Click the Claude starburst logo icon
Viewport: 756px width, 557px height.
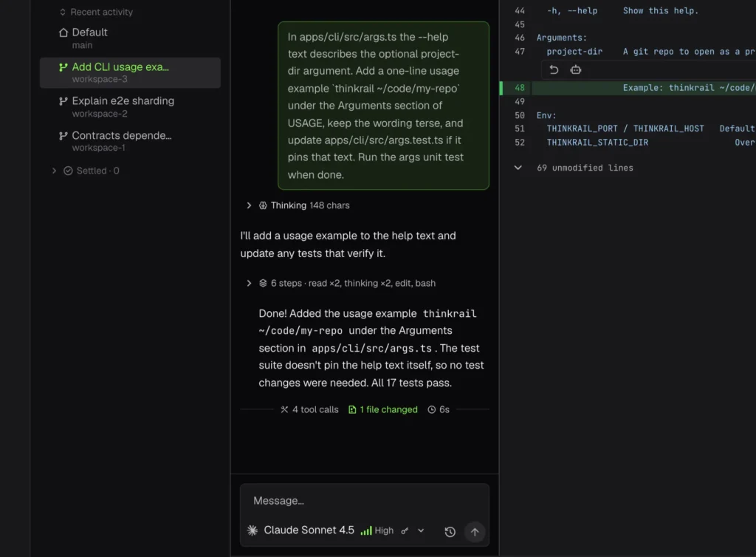(252, 530)
